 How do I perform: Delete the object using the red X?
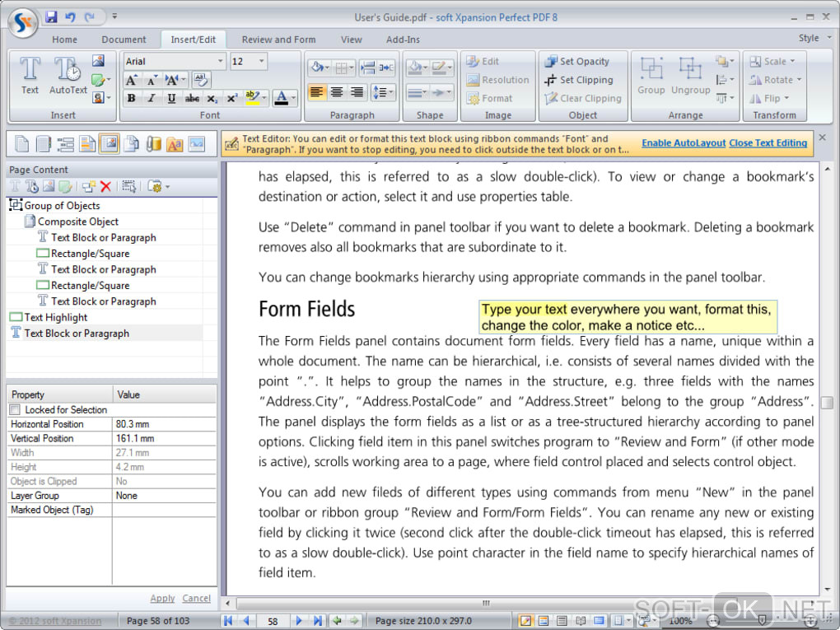105,186
